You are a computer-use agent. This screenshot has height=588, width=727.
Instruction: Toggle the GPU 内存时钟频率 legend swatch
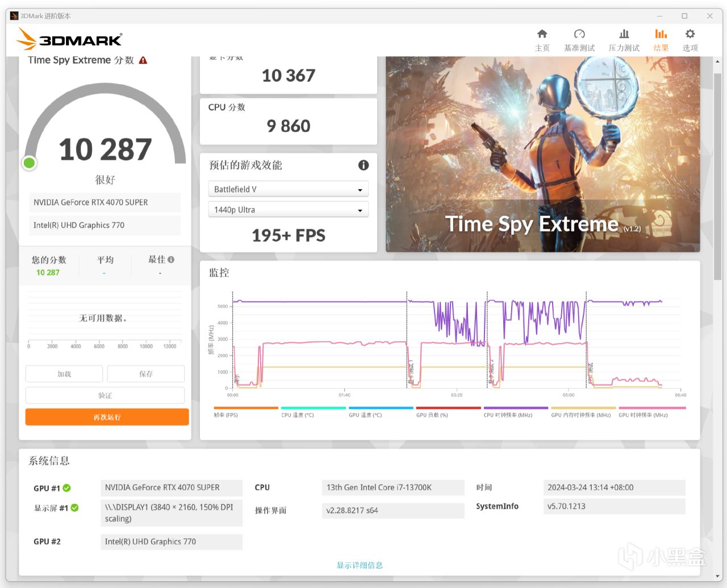tap(583, 408)
